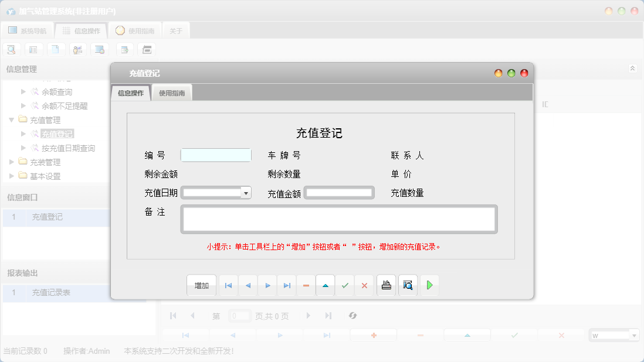This screenshot has height=362, width=644.
Task: Collapse the 充值管理 tree node
Action: coord(12,119)
